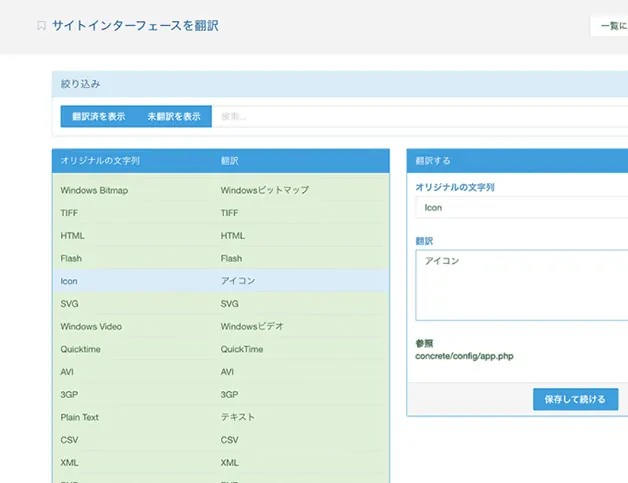This screenshot has width=628, height=483.
Task: Click the 翻訳 column header in the list
Action: coord(229,161)
